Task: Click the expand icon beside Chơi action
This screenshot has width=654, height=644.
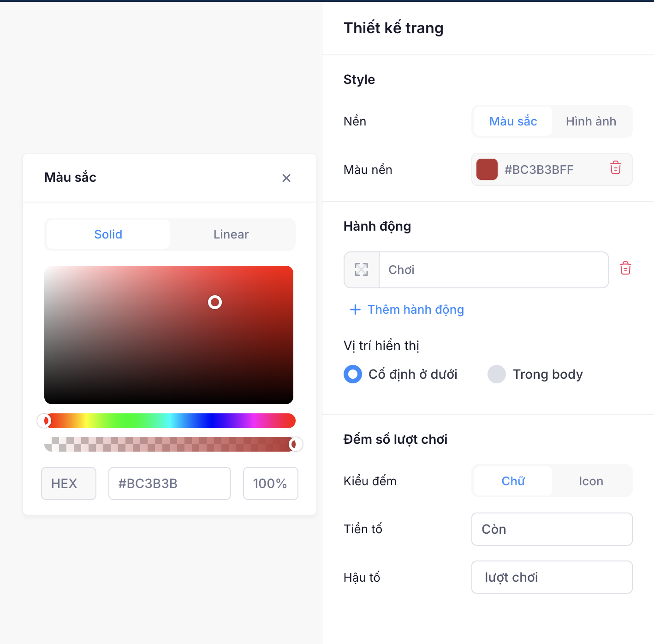Action: pyautogui.click(x=362, y=270)
